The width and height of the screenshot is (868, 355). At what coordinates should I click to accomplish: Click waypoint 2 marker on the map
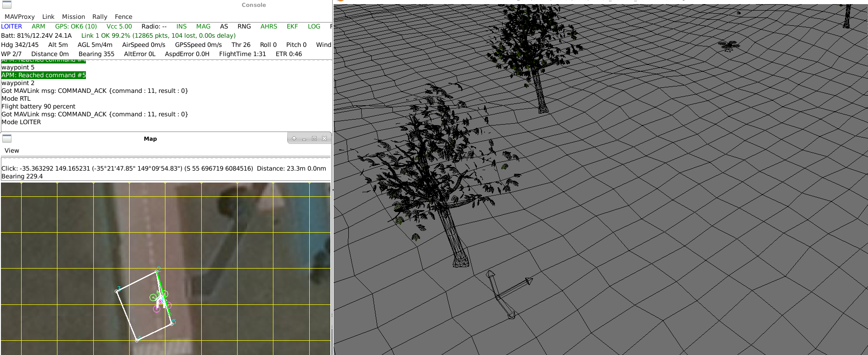(x=157, y=271)
